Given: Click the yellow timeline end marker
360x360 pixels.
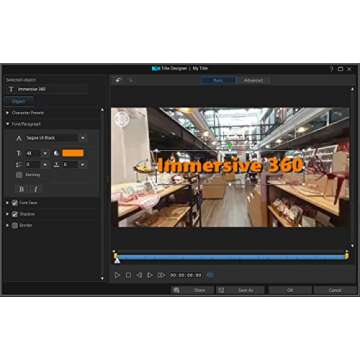Looking at the screenshot, I should tap(347, 255).
